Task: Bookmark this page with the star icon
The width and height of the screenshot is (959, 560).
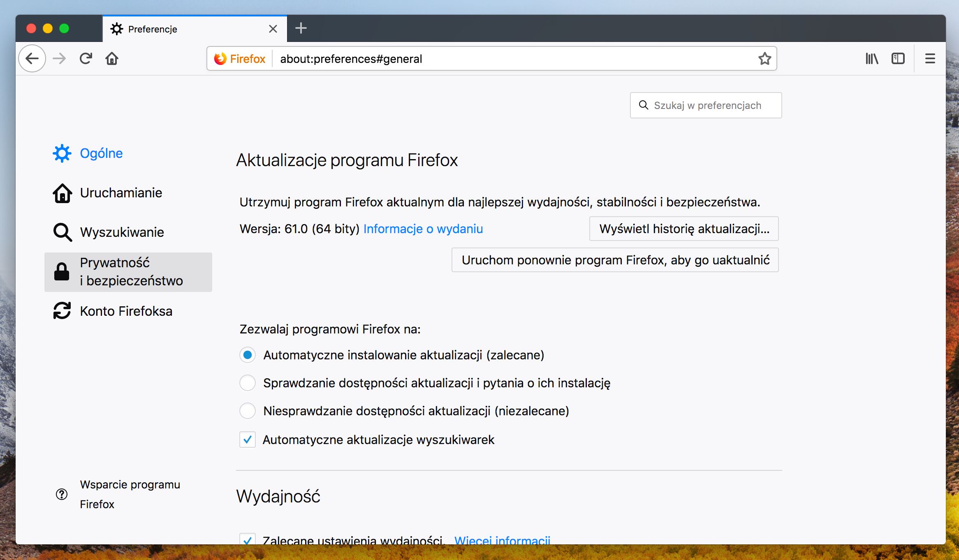Action: pos(764,58)
